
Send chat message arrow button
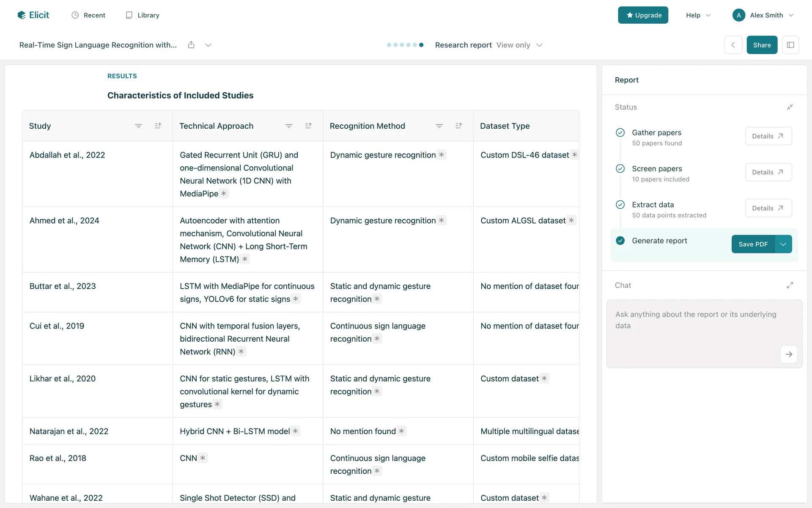(788, 354)
